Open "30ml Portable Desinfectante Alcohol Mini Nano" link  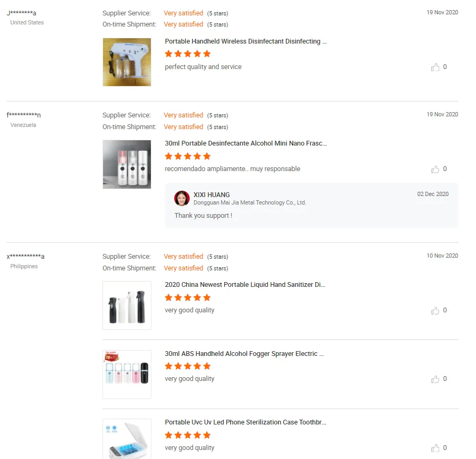[245, 143]
